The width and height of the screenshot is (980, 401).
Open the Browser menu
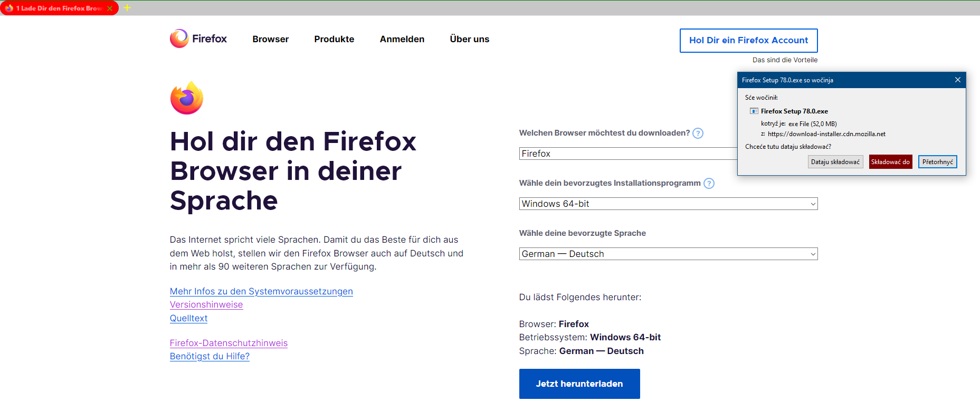tap(271, 39)
